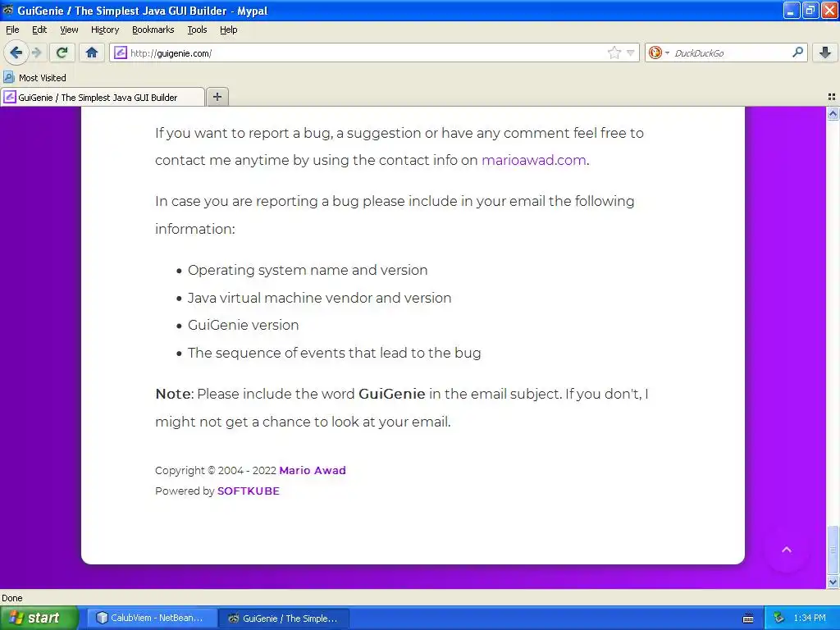Click the system tray notification icon
The height and width of the screenshot is (630, 840).
pyautogui.click(x=778, y=618)
